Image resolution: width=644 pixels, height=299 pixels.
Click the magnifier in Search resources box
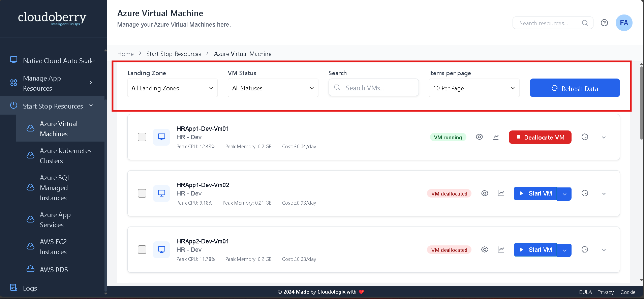pyautogui.click(x=585, y=23)
